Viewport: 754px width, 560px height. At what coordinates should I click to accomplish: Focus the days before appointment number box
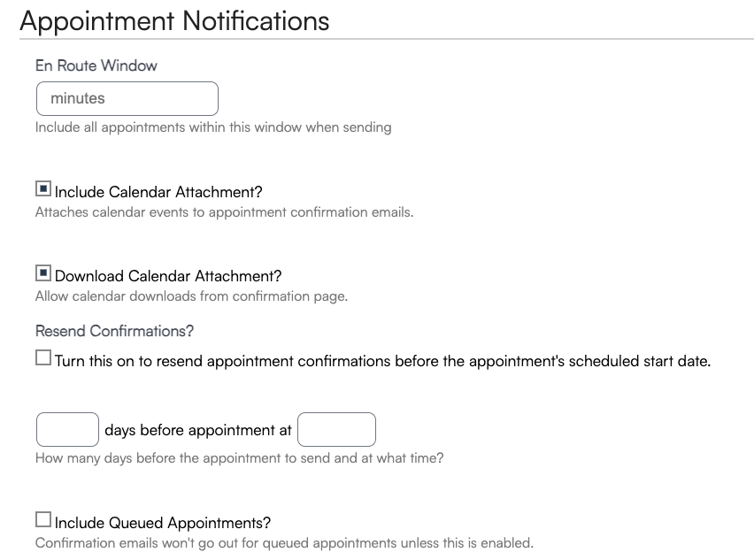tap(67, 429)
